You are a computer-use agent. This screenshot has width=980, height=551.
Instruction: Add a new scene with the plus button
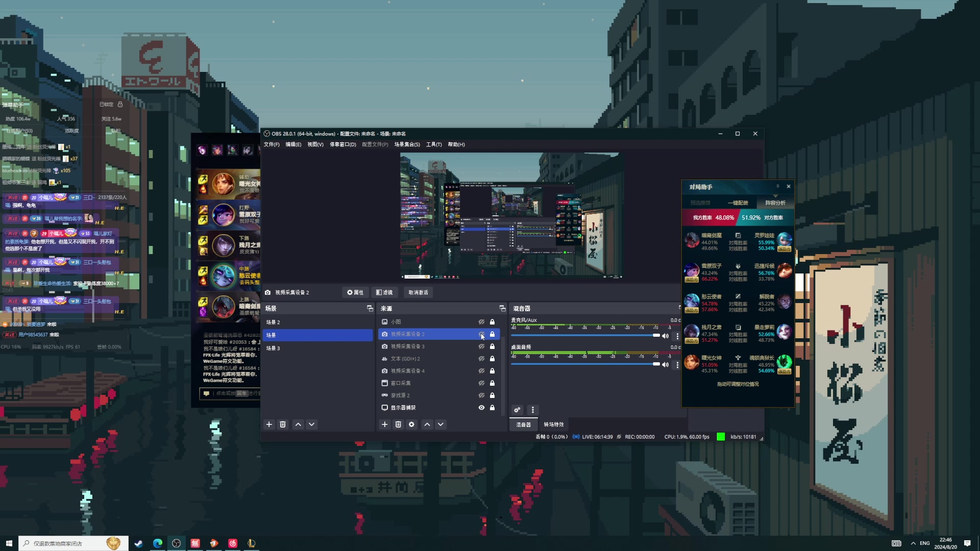click(269, 424)
